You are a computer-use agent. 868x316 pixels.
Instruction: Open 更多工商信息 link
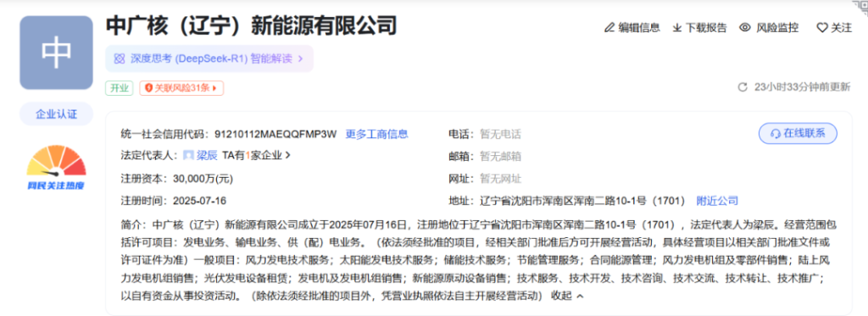tap(376, 134)
